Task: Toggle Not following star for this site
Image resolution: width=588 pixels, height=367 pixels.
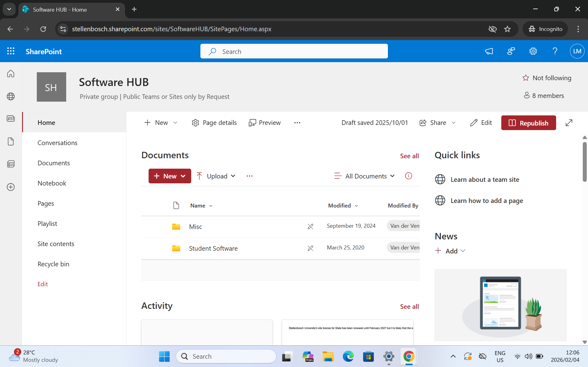Action: click(x=547, y=78)
